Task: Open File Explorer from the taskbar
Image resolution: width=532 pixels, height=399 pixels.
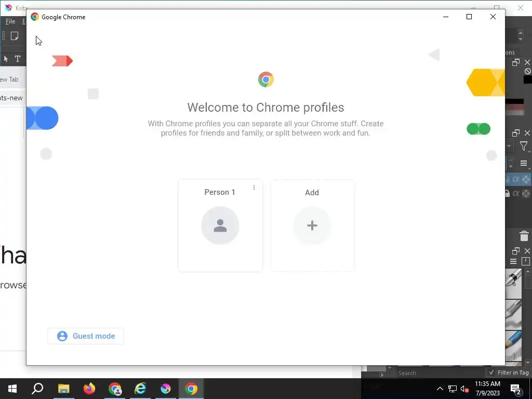Action: point(63,389)
